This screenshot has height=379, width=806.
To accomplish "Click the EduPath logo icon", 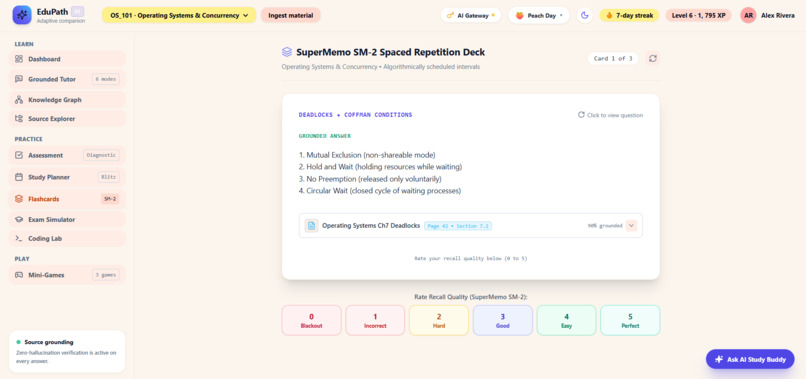I will point(22,15).
